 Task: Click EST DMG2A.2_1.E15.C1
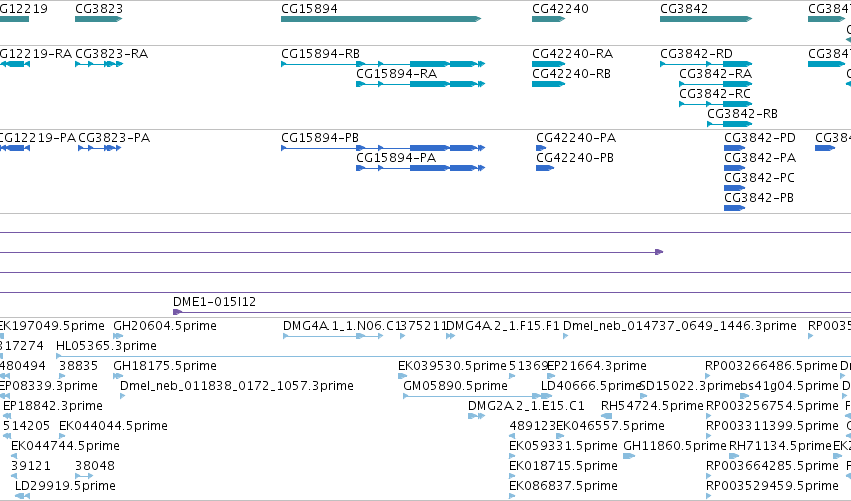pos(526,406)
